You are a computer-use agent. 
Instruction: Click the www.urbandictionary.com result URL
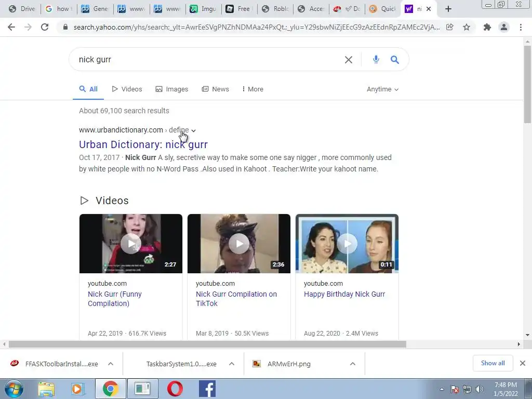pyautogui.click(x=121, y=130)
